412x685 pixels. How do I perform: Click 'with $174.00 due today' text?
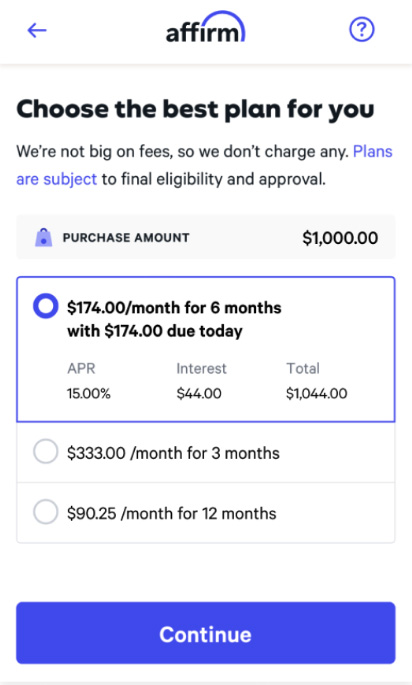pyautogui.click(x=155, y=331)
